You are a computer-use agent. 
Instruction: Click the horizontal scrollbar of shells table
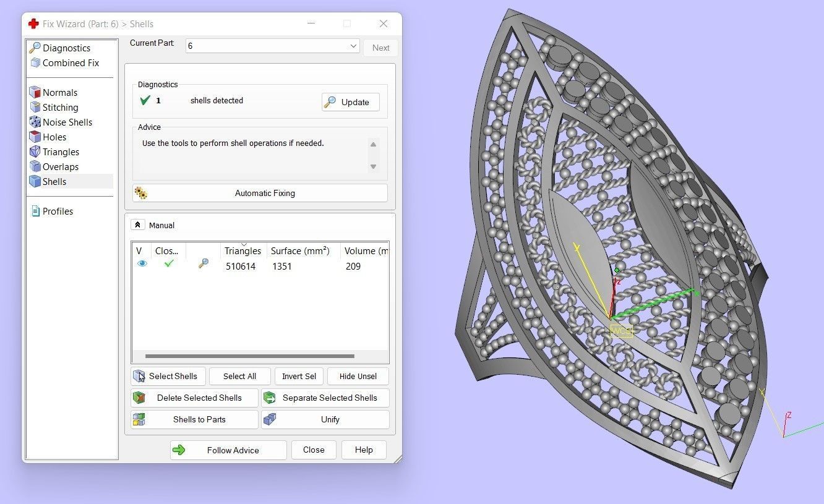pos(250,356)
